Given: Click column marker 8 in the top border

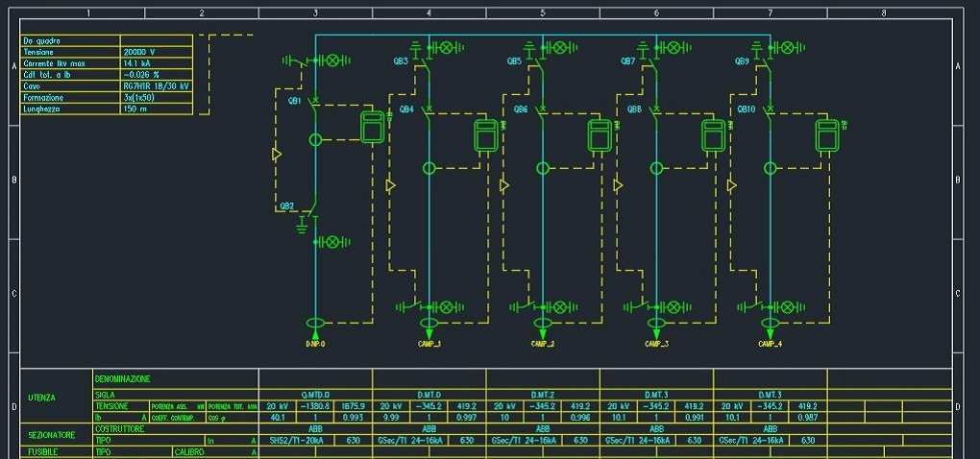Looking at the screenshot, I should click(x=884, y=12).
